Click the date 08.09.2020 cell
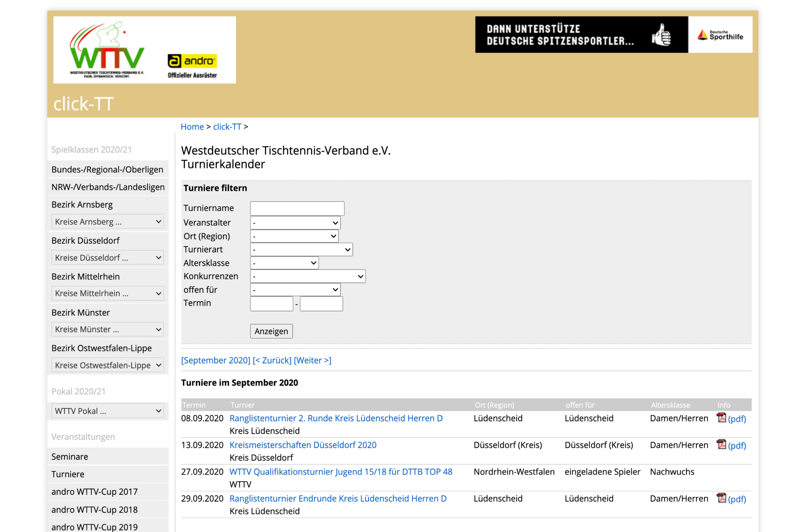This screenshot has height=532, width=805. [x=202, y=418]
